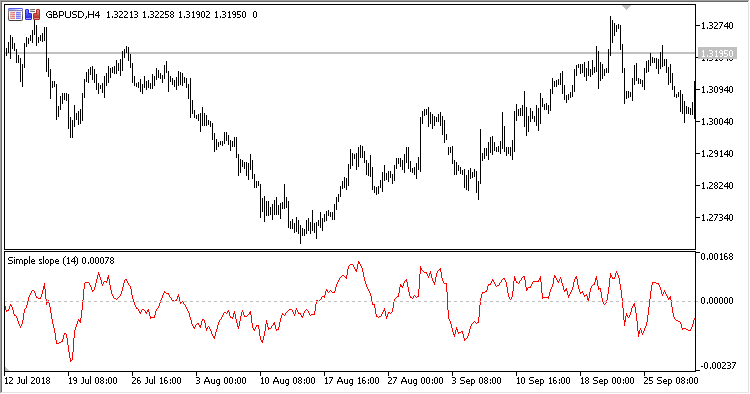
Task: Open the Depth of Market table icon
Action: 15,15
